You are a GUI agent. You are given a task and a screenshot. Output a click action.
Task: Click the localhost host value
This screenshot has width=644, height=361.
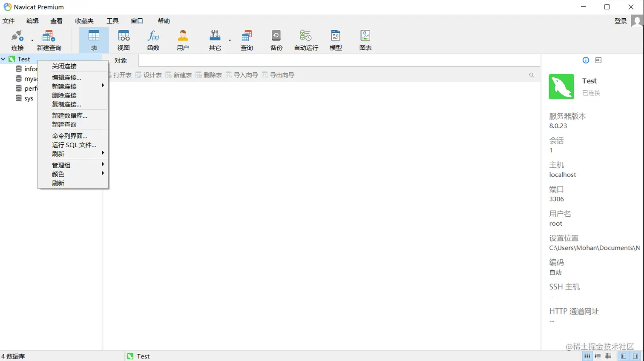point(562,175)
